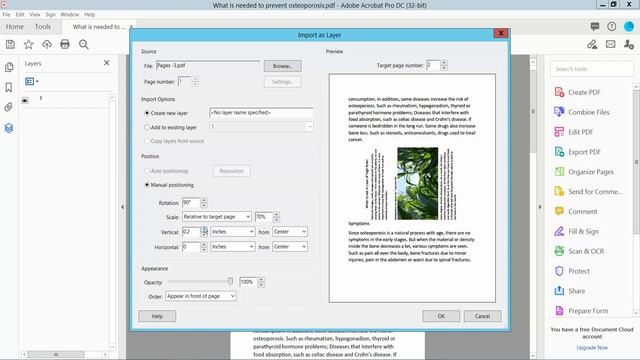Open the Bookmarks sidebar panel

[x=9, y=87]
